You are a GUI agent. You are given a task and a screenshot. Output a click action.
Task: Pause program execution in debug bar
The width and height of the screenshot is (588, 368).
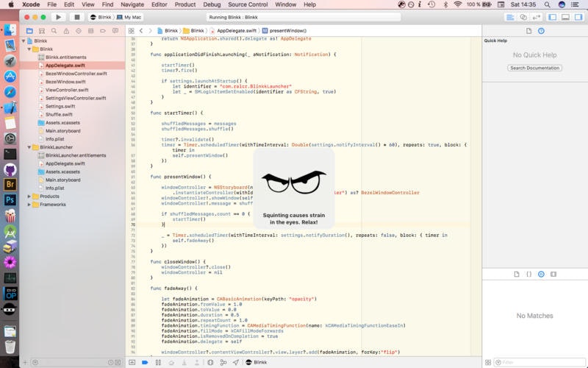[158, 362]
